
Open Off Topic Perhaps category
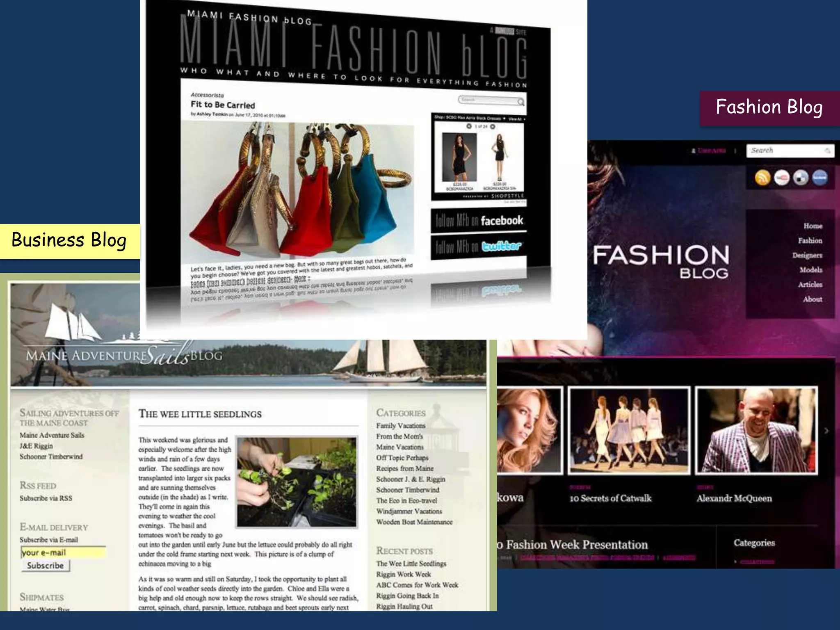(402, 458)
